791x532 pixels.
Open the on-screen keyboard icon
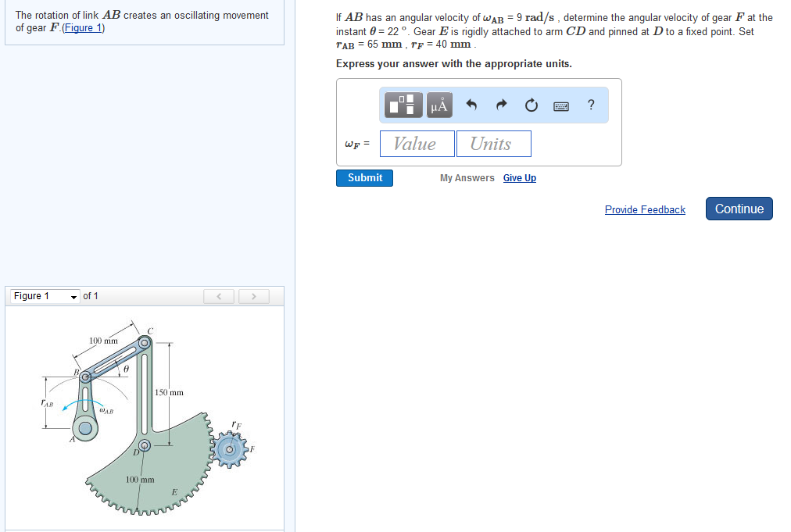click(560, 104)
